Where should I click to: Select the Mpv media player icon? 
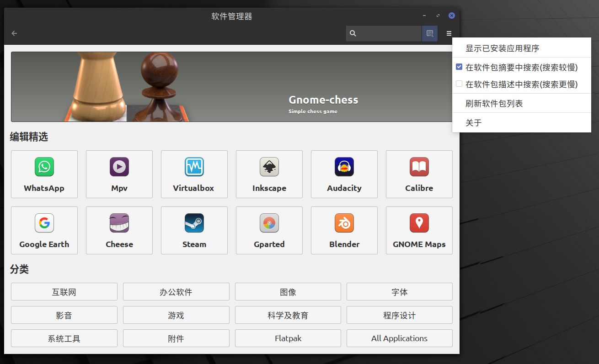[119, 174]
